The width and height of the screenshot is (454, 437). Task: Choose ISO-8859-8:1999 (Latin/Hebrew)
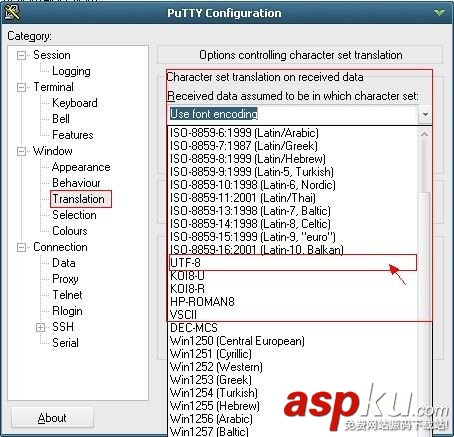coord(293,159)
